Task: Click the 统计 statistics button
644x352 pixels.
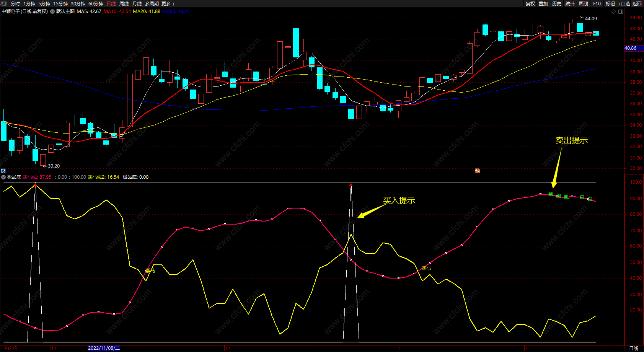Action: point(570,3)
